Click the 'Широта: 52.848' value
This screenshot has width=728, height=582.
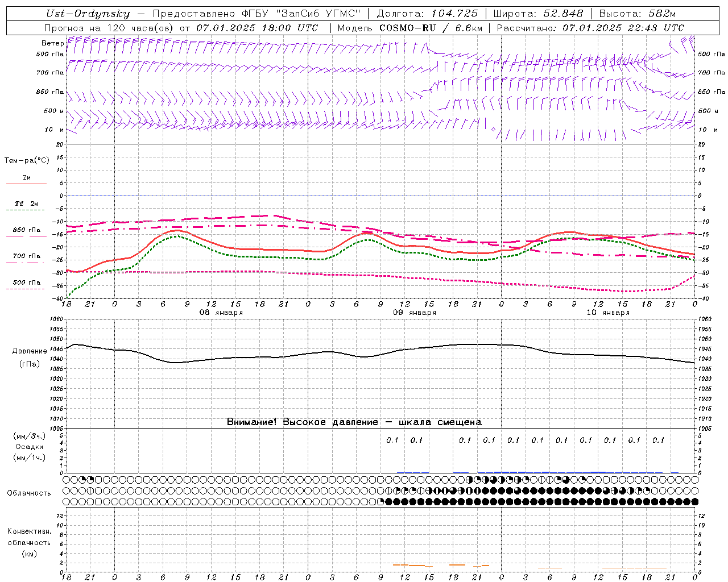[538, 14]
